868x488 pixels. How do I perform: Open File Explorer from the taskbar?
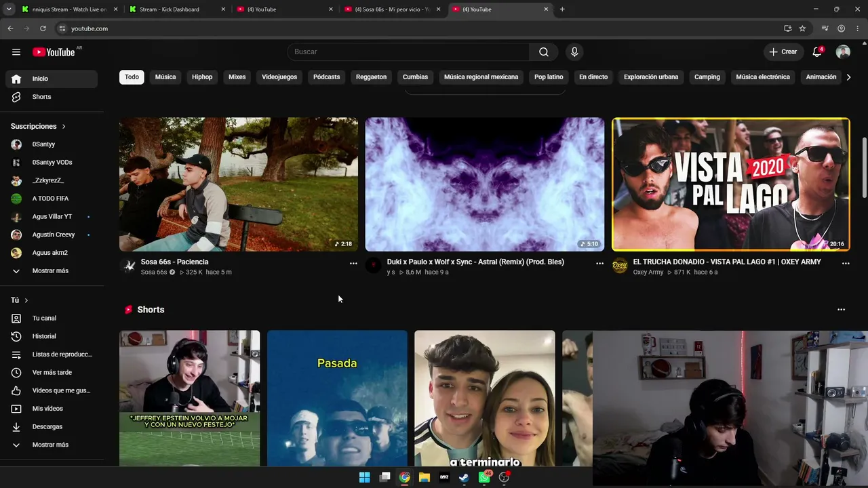[425, 477]
